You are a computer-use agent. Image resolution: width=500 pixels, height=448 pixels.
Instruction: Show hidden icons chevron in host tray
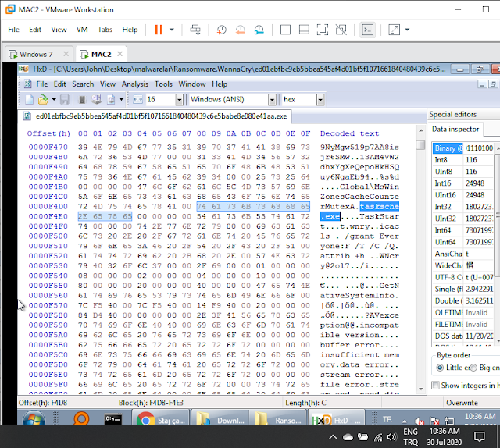click(x=333, y=437)
